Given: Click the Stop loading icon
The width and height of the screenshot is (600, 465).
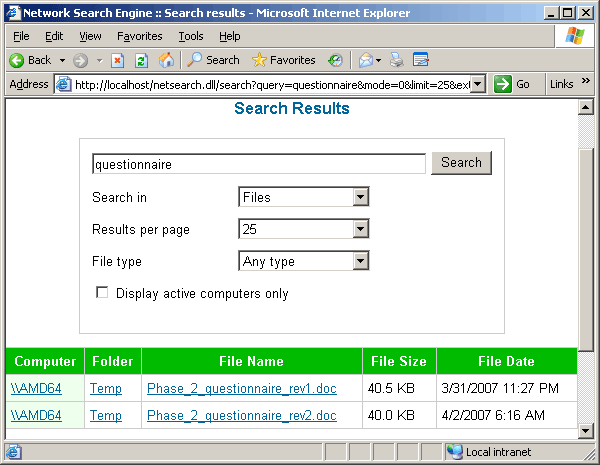Looking at the screenshot, I should 118,60.
